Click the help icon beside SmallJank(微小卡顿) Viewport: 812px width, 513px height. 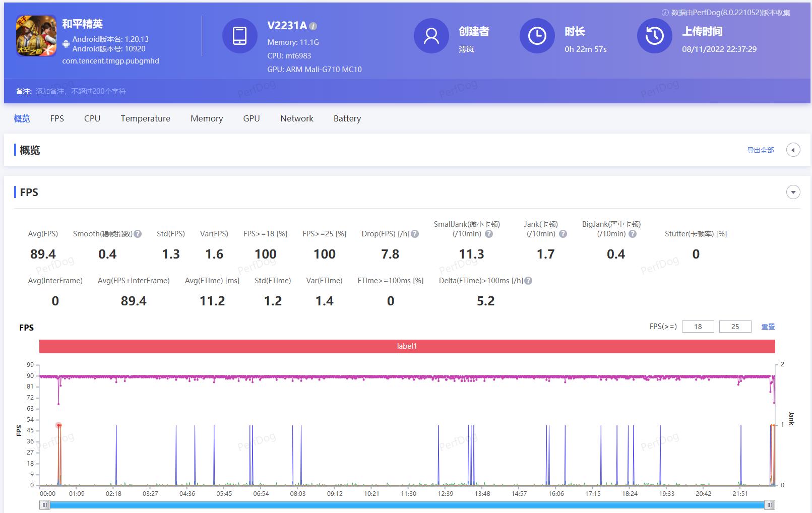click(x=487, y=233)
